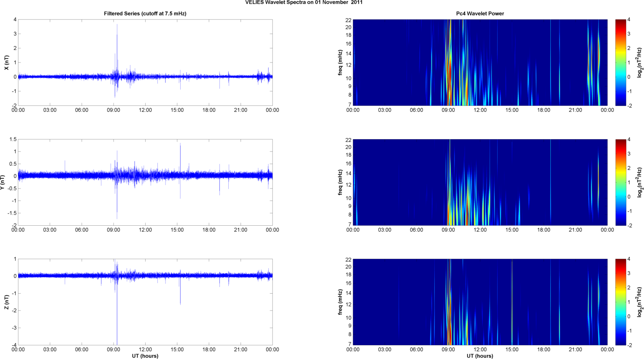This screenshot has width=644, height=359.
Task: Click the 'X (nT)' axis label
Action: [6, 62]
